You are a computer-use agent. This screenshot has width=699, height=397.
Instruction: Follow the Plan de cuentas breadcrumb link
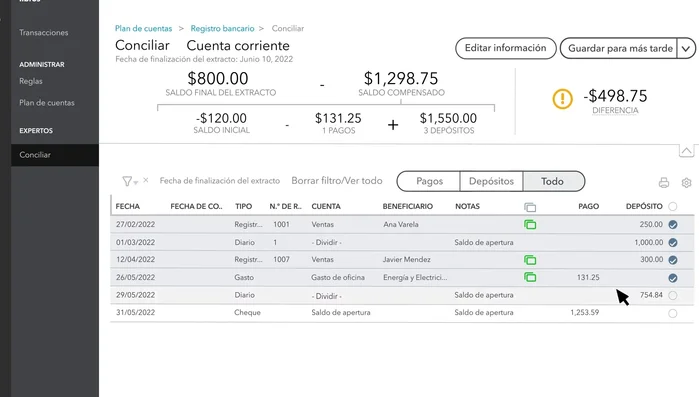point(144,29)
